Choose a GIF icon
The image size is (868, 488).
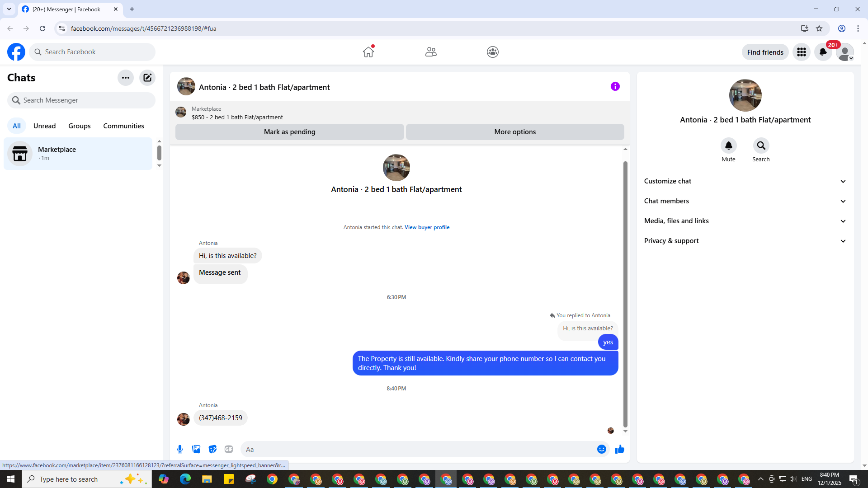click(x=229, y=449)
